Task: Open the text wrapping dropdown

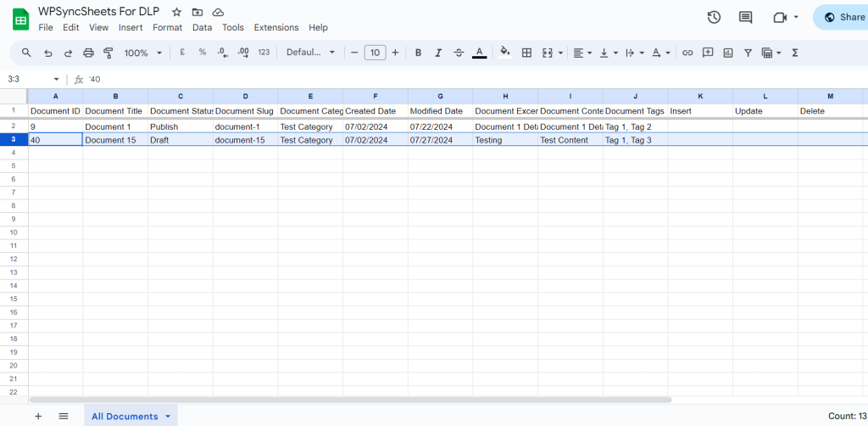Action: click(634, 53)
